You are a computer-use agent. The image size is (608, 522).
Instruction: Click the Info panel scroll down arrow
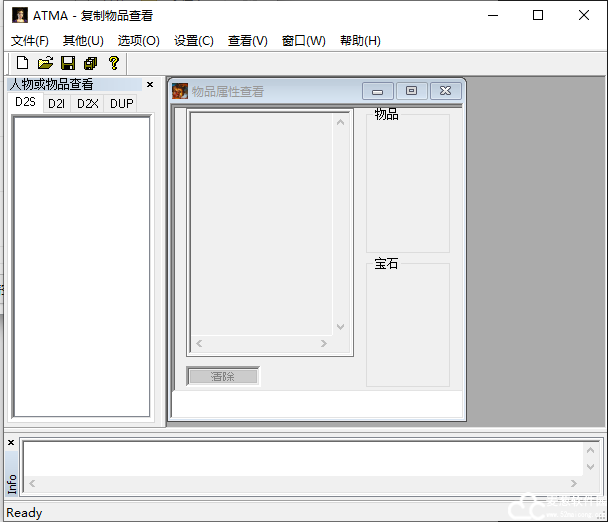pyautogui.click(x=590, y=467)
